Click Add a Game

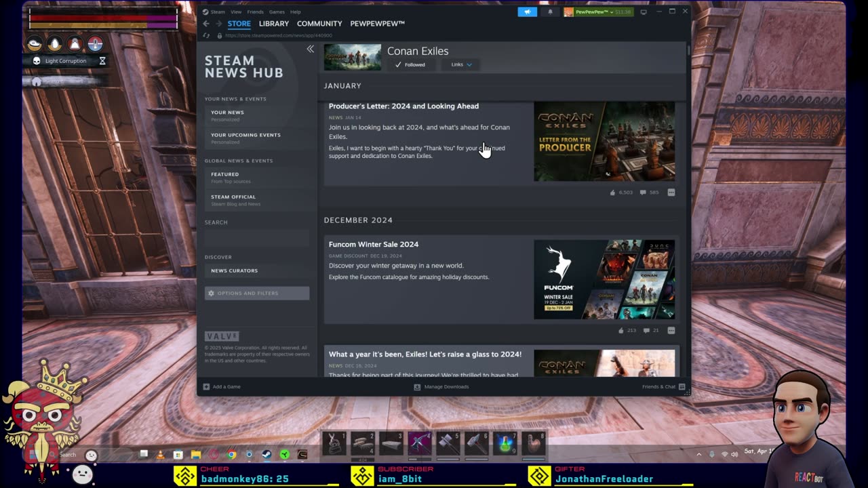pyautogui.click(x=222, y=387)
